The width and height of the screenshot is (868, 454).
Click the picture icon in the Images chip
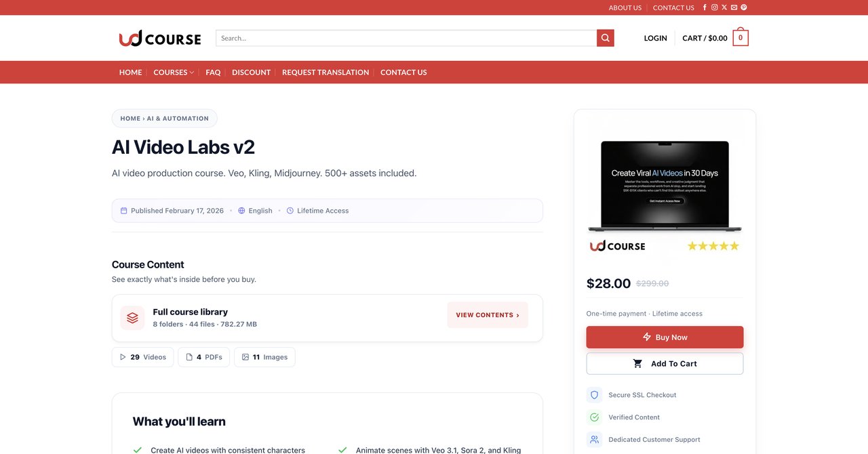tap(245, 357)
